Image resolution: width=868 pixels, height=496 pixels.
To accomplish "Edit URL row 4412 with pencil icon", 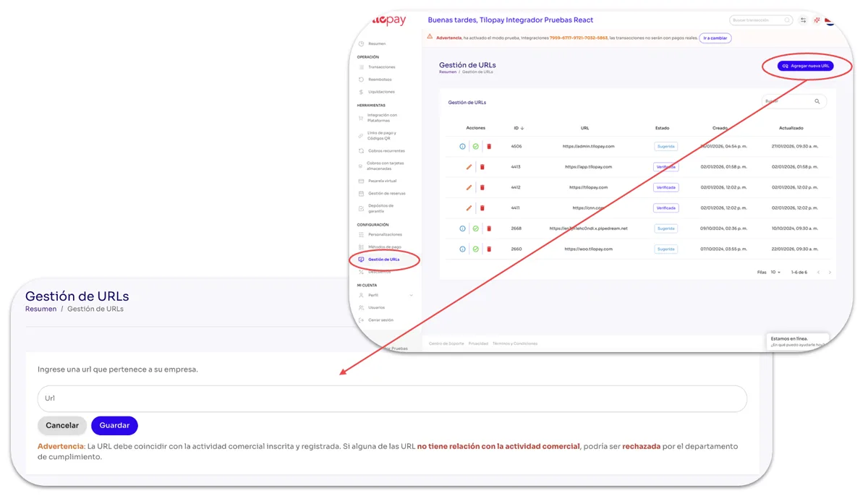I will tap(469, 187).
